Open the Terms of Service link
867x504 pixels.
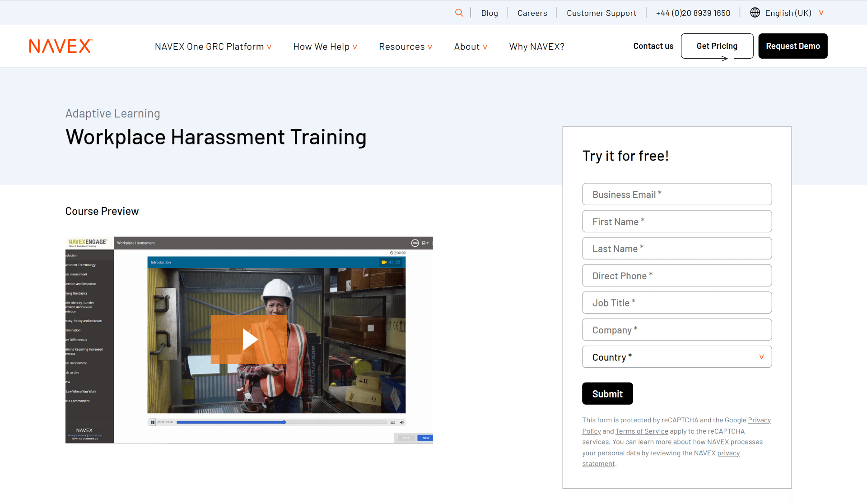[x=641, y=431]
